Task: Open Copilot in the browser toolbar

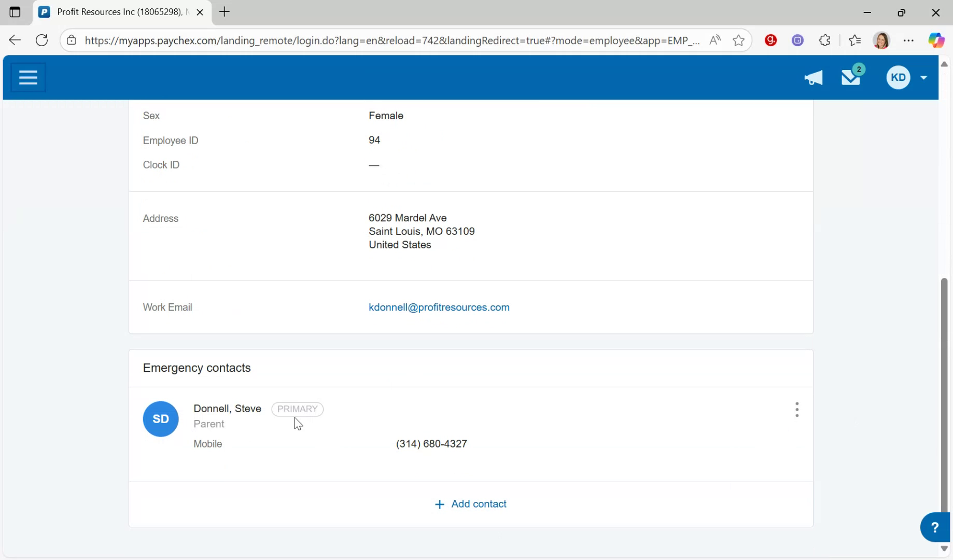Action: 936,40
